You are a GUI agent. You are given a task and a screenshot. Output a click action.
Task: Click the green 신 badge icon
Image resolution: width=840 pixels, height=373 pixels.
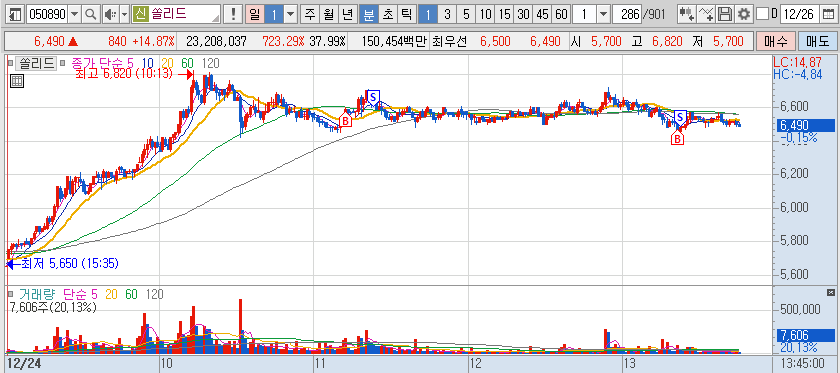tap(140, 14)
